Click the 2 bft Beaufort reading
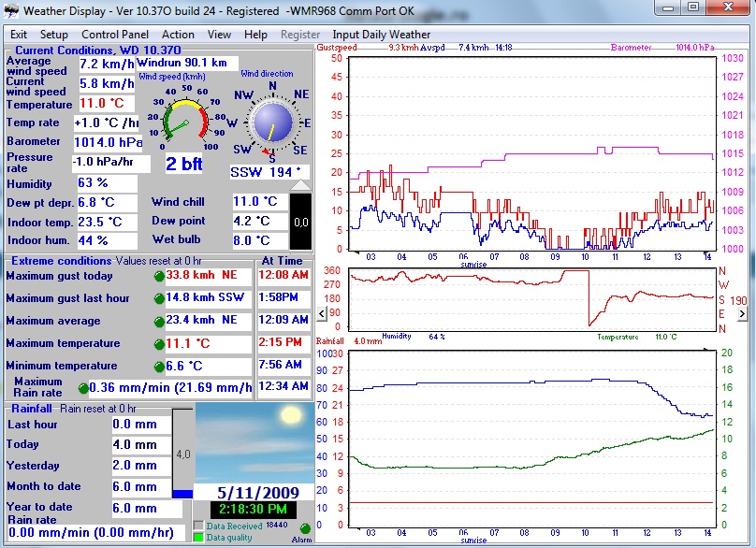The width and height of the screenshot is (756, 548). (184, 165)
